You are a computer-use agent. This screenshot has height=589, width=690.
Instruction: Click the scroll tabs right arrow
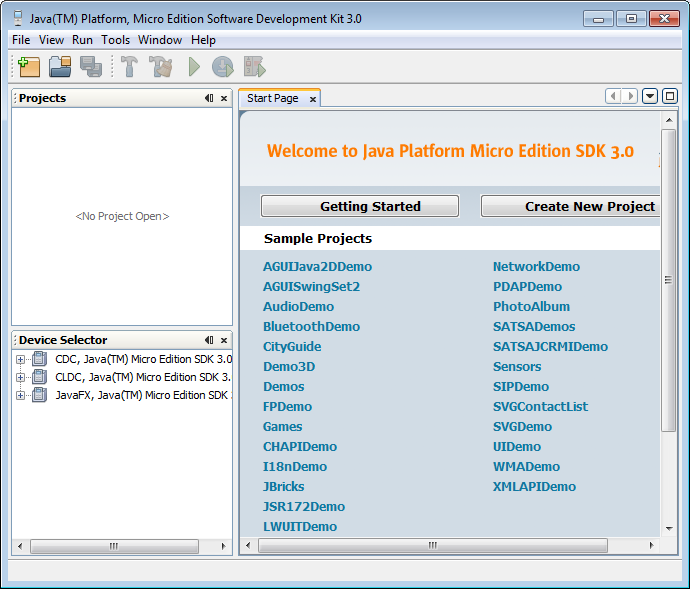630,96
